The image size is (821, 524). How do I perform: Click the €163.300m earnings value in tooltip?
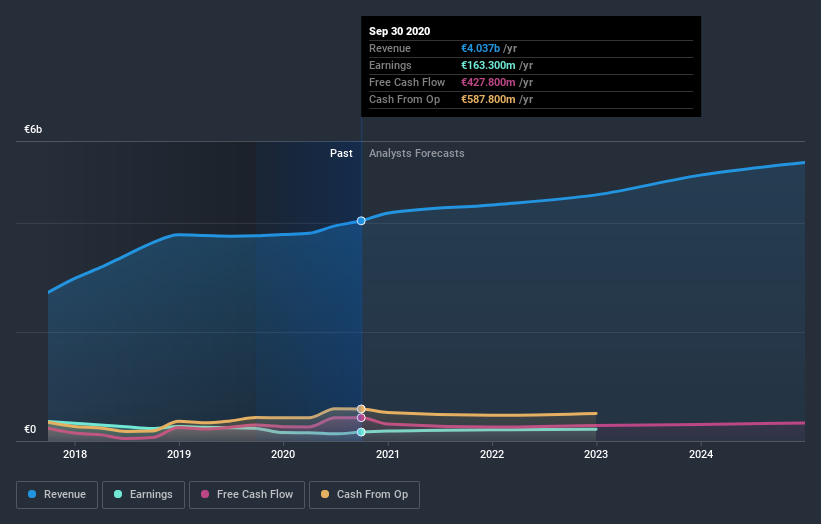tap(488, 65)
